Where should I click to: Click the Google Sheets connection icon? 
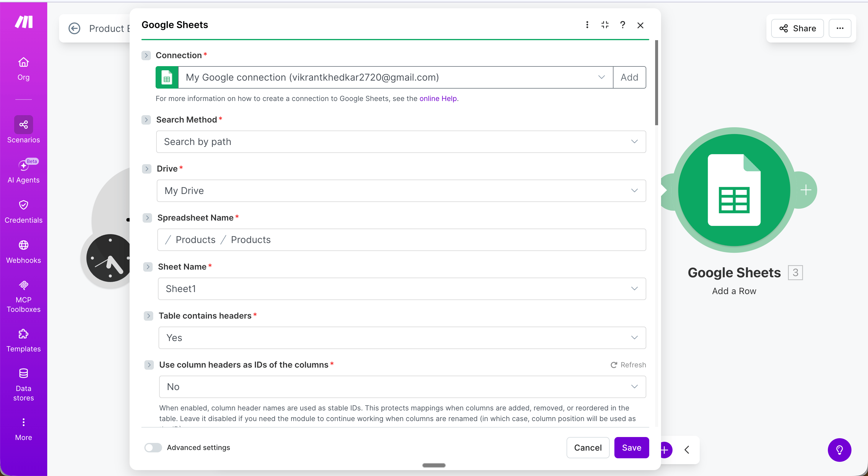[167, 78]
